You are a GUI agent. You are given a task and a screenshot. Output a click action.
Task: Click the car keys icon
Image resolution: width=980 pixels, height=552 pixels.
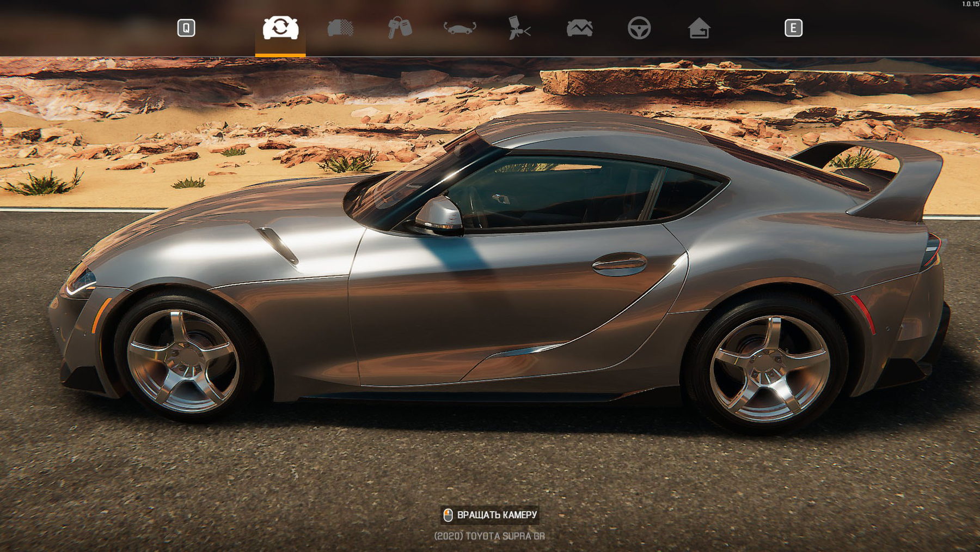tap(400, 28)
